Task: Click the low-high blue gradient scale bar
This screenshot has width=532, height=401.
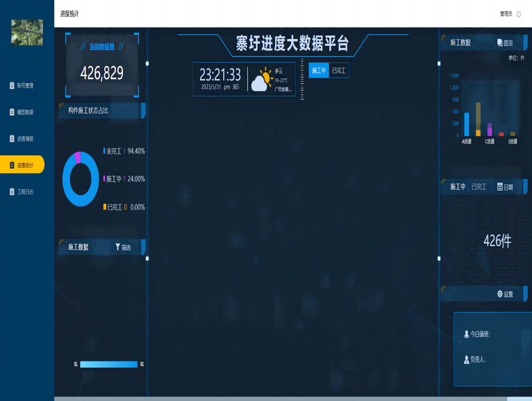Action: (x=109, y=364)
